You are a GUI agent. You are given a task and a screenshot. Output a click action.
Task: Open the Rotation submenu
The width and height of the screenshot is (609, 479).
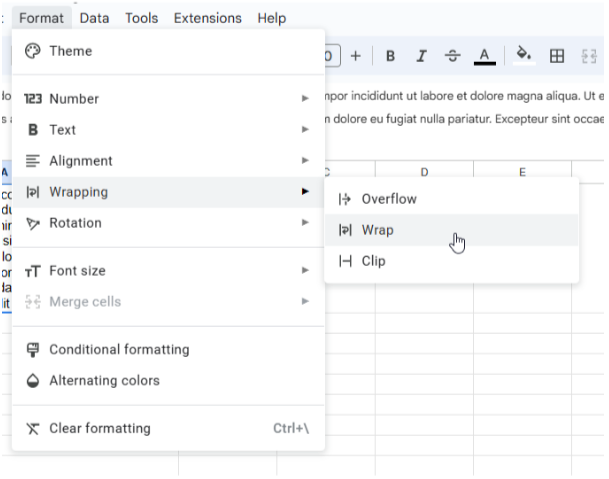click(x=169, y=223)
